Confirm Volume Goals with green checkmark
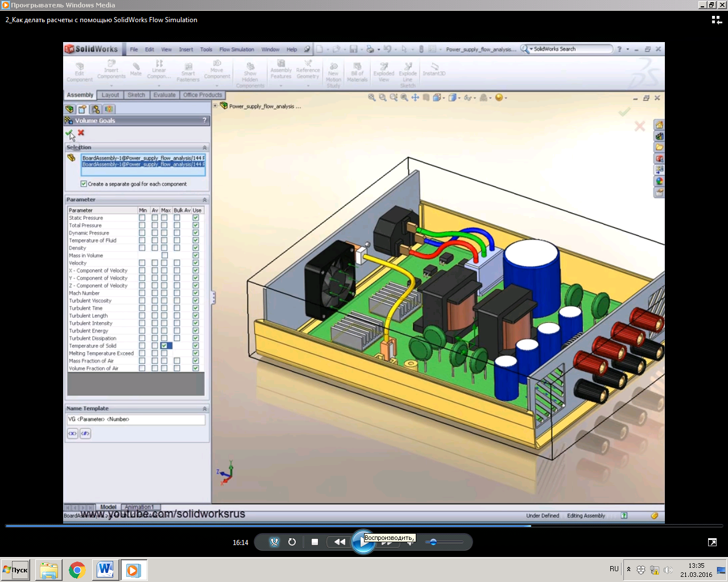This screenshot has width=728, height=582. pyautogui.click(x=69, y=133)
